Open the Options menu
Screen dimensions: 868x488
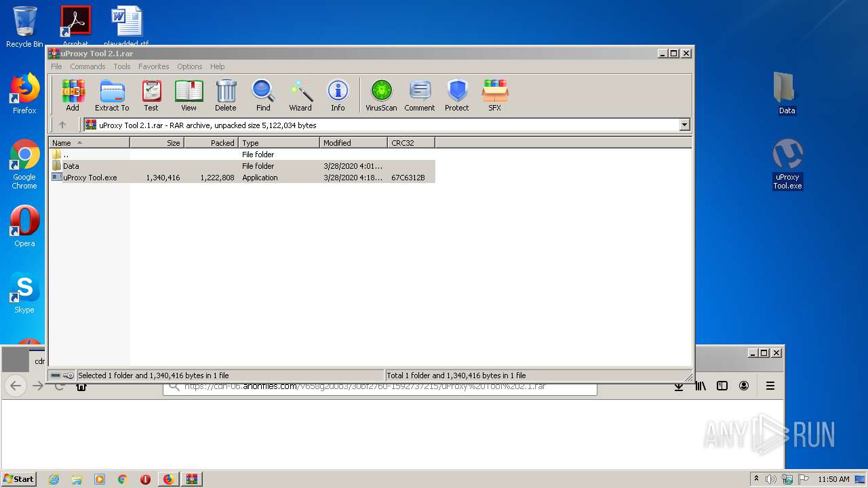pos(190,66)
